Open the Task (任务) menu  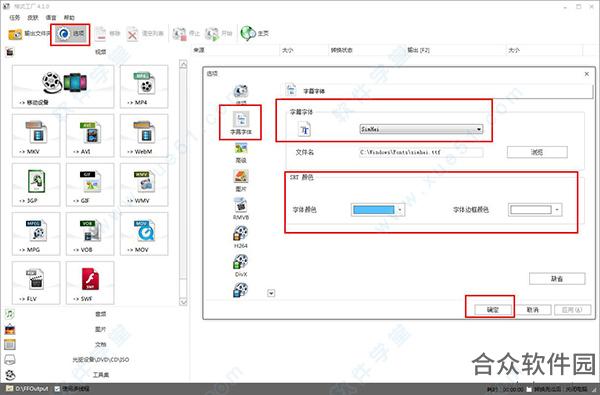pos(15,18)
